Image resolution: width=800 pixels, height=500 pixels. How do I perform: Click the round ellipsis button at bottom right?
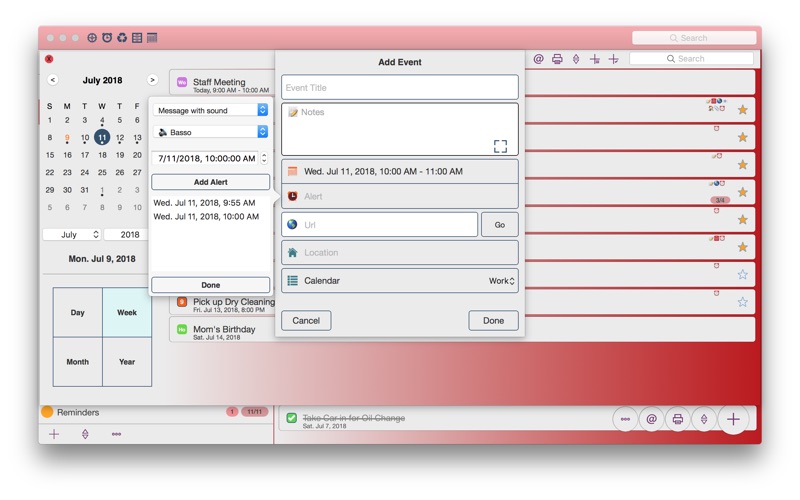(626, 419)
